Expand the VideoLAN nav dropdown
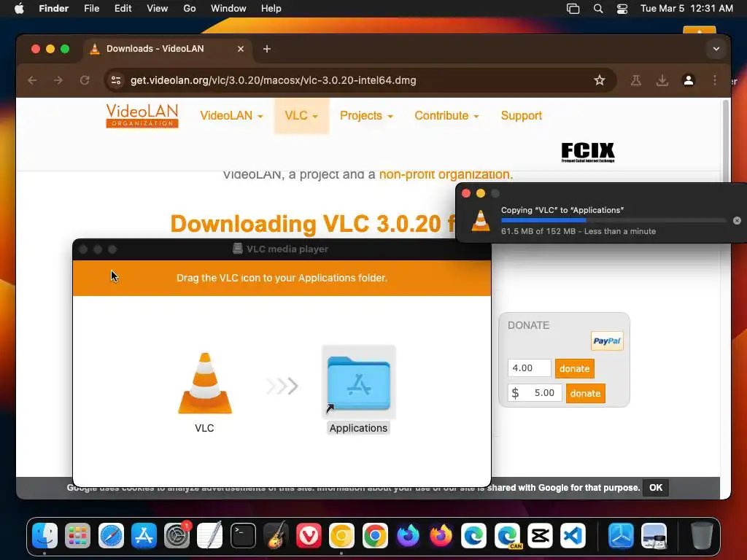Screen dimensions: 747x560 (231, 116)
